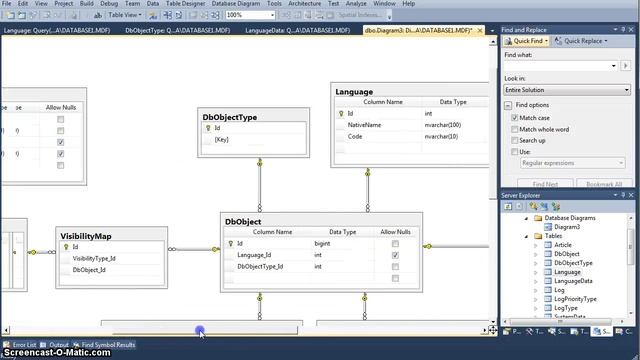Enable Match whole word checkbox

tap(514, 129)
